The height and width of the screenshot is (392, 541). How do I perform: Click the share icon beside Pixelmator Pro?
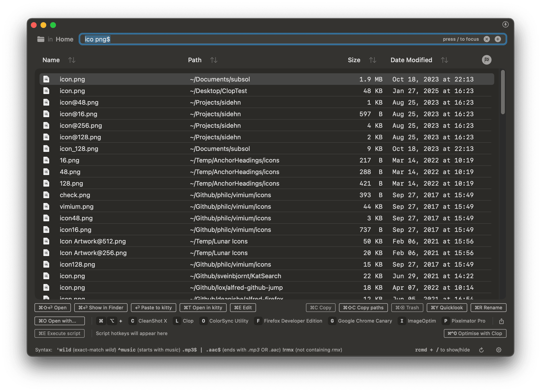pyautogui.click(x=502, y=321)
